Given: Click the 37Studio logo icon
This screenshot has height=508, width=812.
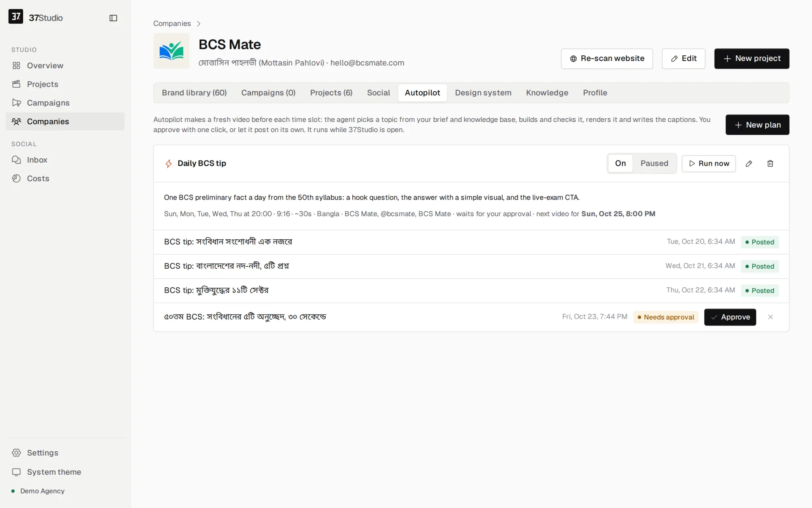Looking at the screenshot, I should [16, 17].
